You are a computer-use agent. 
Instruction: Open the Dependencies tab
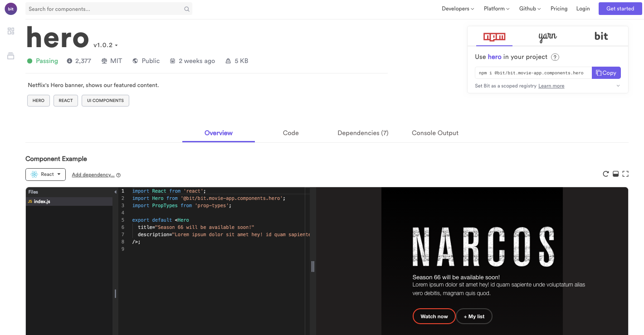coord(363,133)
